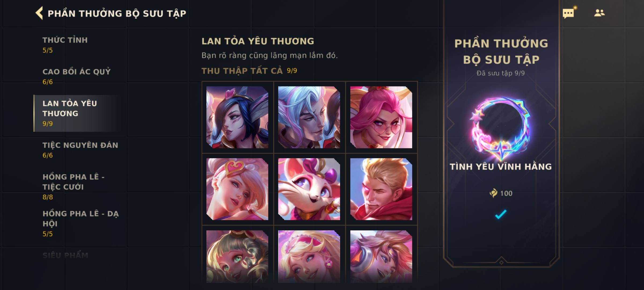This screenshot has width=644, height=290.
Task: Open the green-eyed curly hair skin thumbnail
Action: (237, 256)
